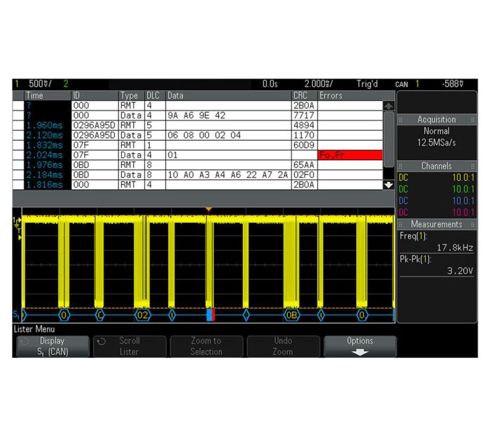The width and height of the screenshot is (490, 448).
Task: Click the ID column header
Action: point(95,96)
